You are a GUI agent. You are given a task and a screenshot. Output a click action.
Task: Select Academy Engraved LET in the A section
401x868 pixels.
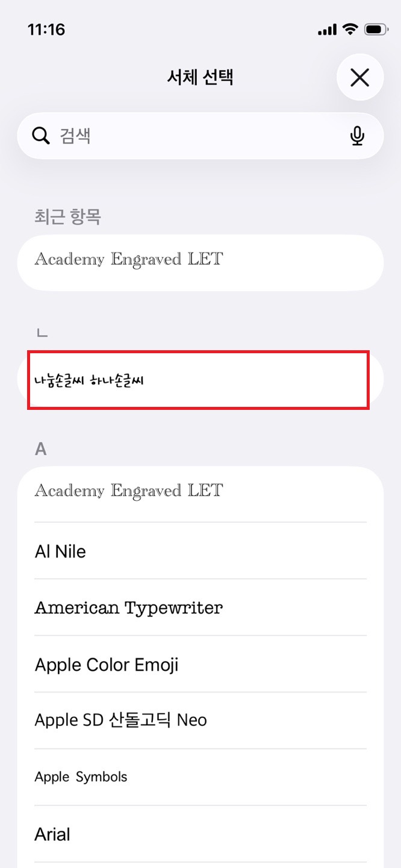pyautogui.click(x=200, y=494)
